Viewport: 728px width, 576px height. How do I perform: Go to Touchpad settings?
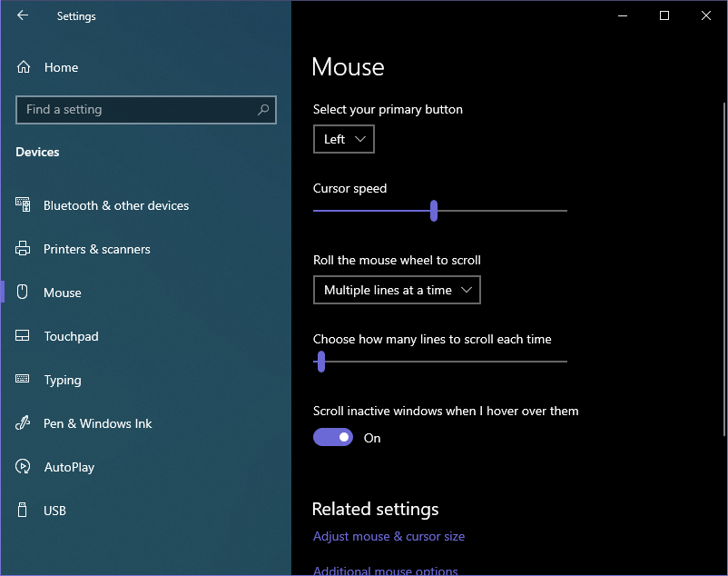(71, 336)
